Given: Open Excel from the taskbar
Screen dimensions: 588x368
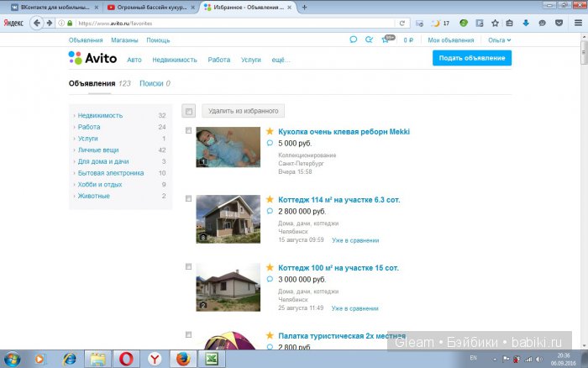Looking at the screenshot, I should tap(213, 359).
